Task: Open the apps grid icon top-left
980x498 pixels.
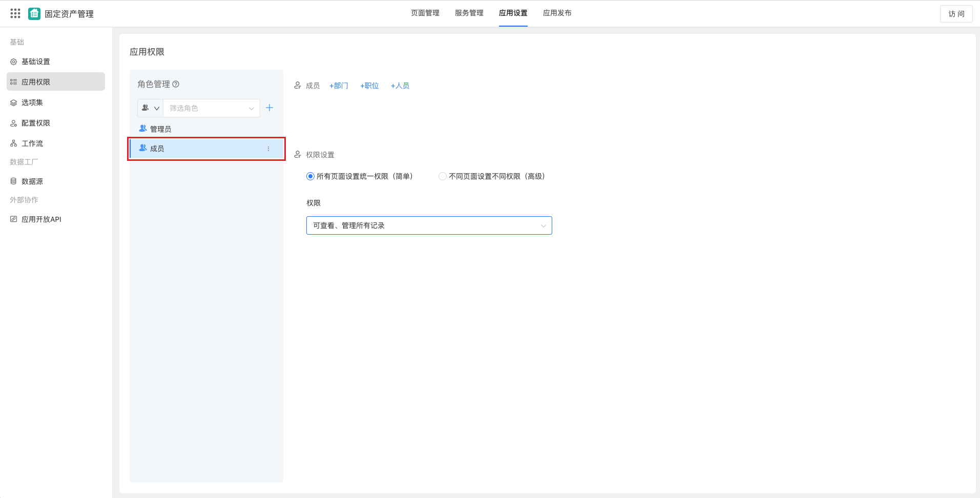Action: tap(15, 13)
